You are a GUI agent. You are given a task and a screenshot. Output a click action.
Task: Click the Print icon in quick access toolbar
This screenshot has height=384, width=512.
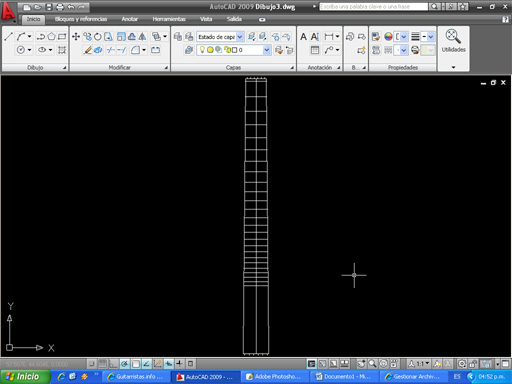pyautogui.click(x=60, y=7)
